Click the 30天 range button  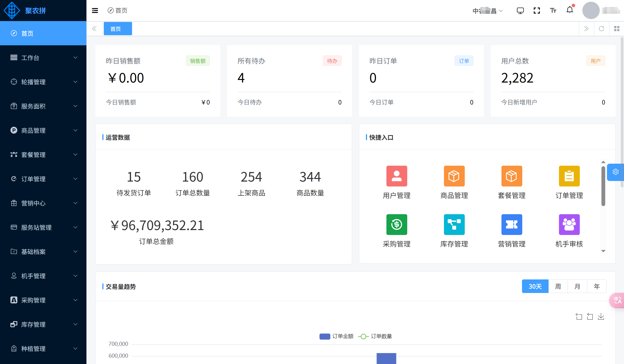[535, 286]
